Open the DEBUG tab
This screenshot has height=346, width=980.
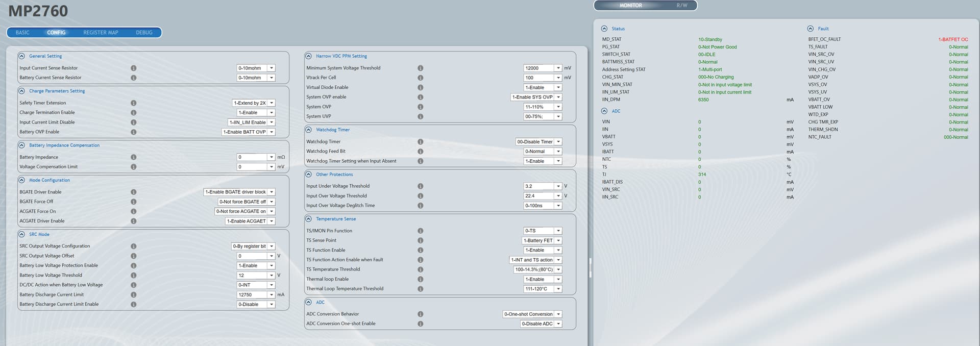point(144,33)
